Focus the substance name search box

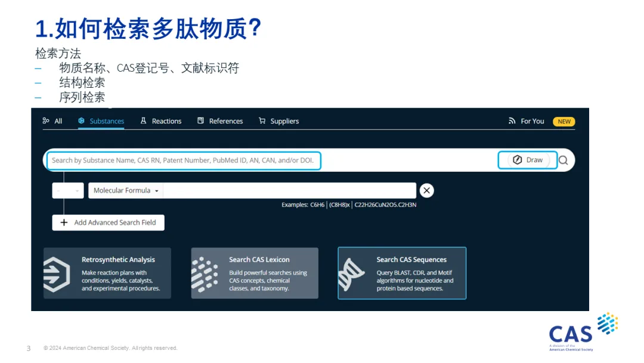click(x=184, y=161)
